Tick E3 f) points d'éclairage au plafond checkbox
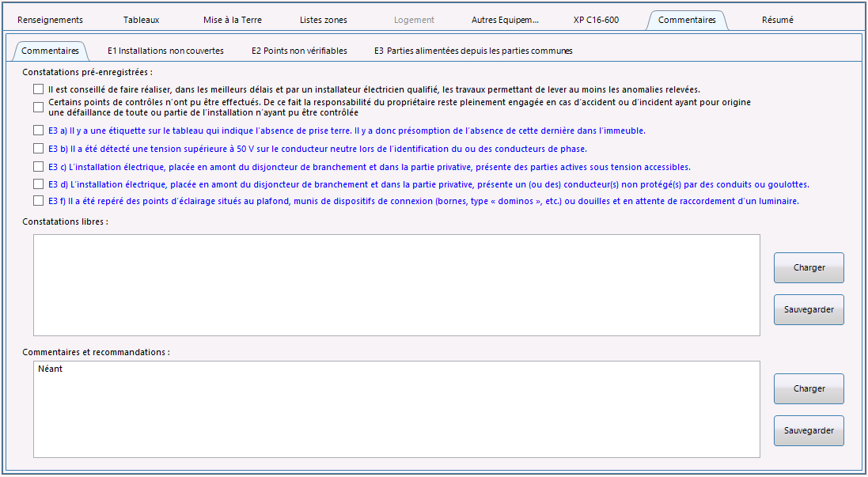This screenshot has height=477, width=868. pos(39,201)
